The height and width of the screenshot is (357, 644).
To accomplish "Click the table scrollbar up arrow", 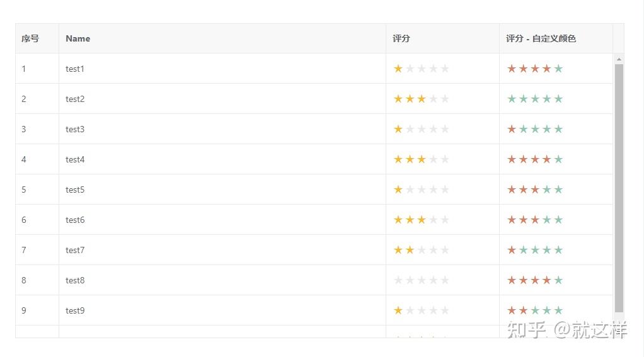I will pos(619,59).
